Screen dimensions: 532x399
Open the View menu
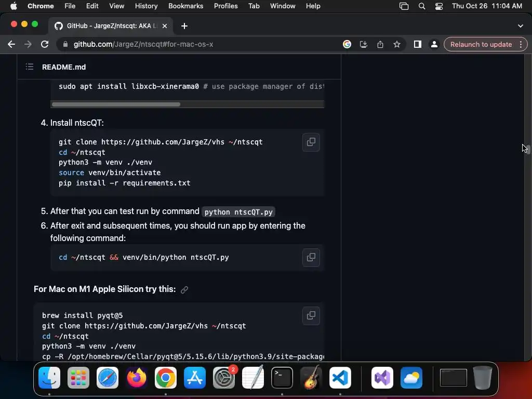[116, 6]
